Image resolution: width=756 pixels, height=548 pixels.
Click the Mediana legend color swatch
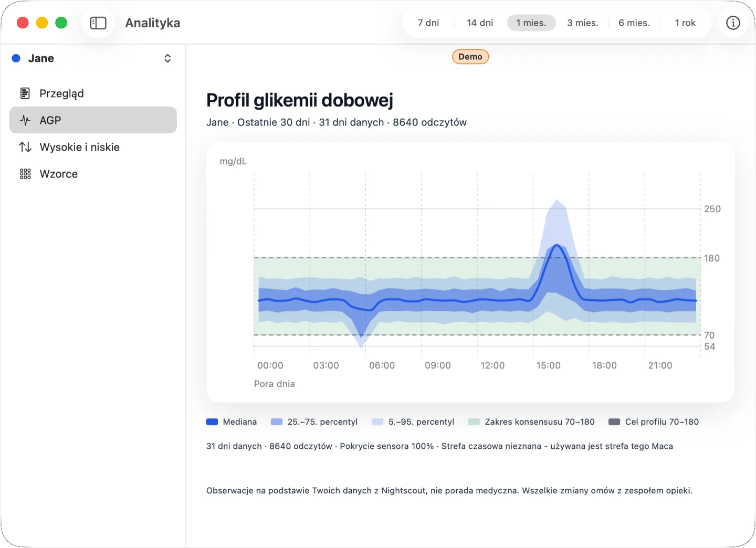click(x=212, y=422)
